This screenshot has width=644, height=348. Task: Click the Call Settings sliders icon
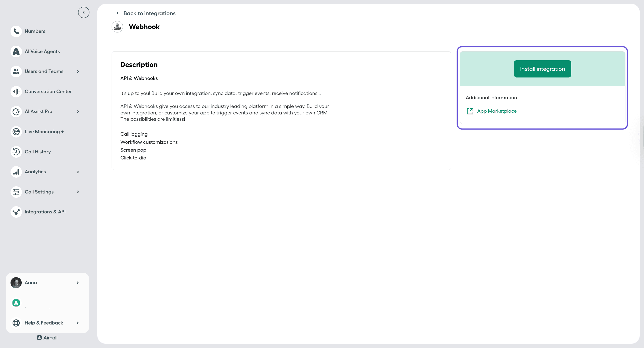(16, 192)
